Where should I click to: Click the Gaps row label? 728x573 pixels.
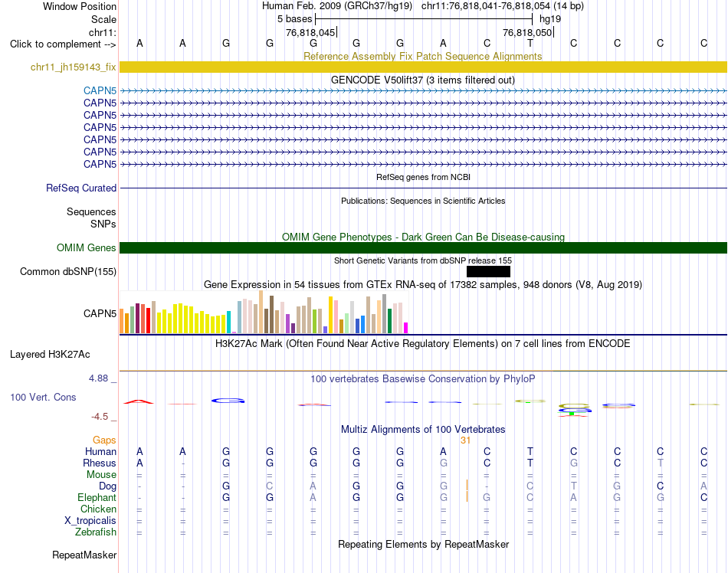point(104,440)
